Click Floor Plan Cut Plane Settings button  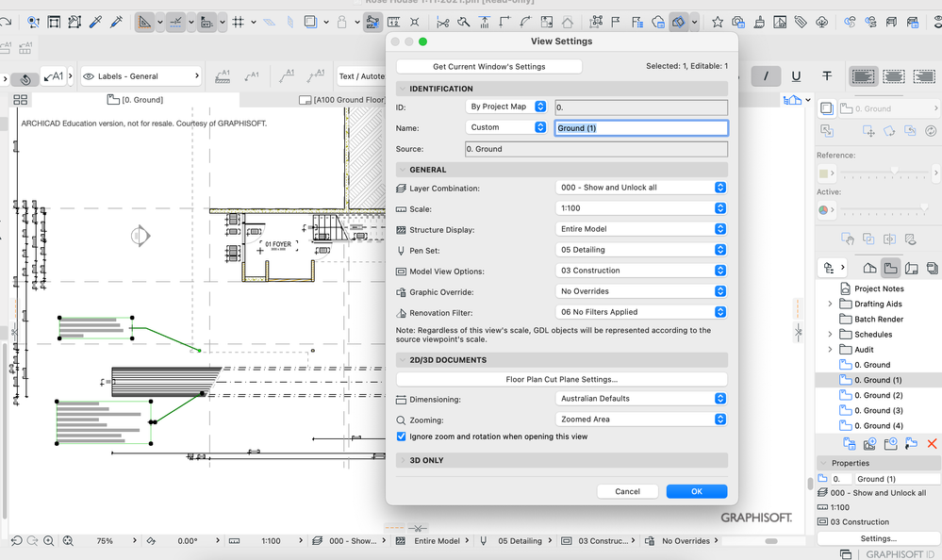[x=561, y=379]
